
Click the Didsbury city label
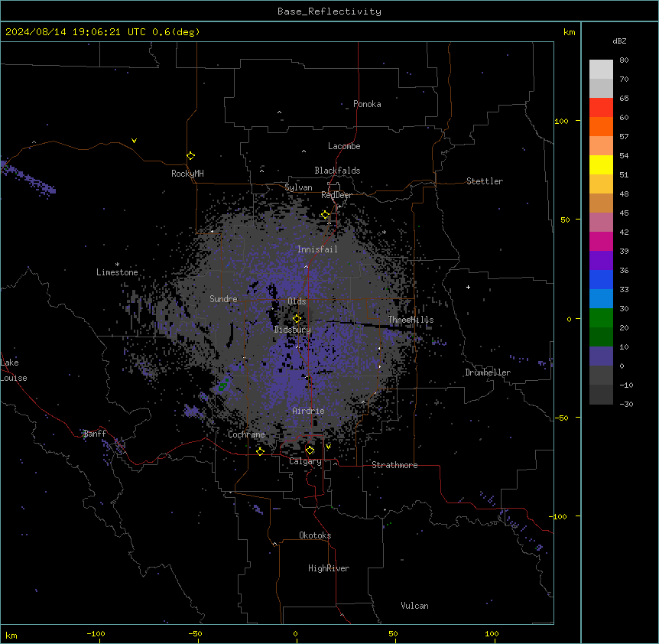coord(293,330)
